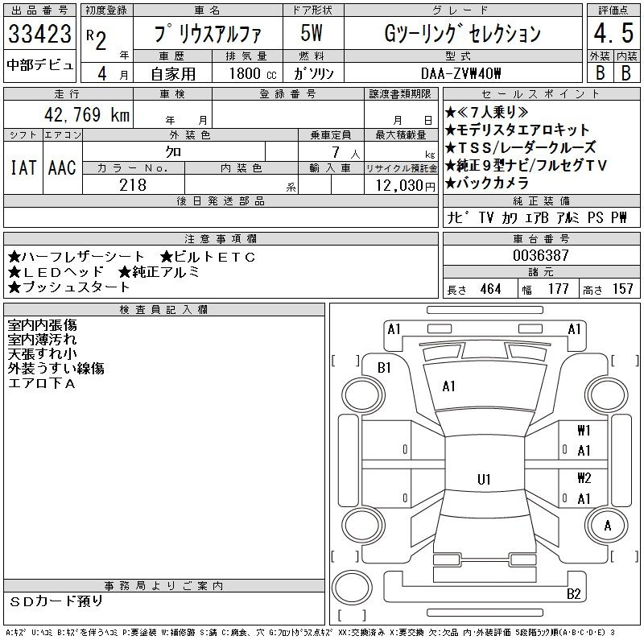The height and width of the screenshot is (644, 644).
Task: Click the PW equipment item
Action: (x=619, y=217)
